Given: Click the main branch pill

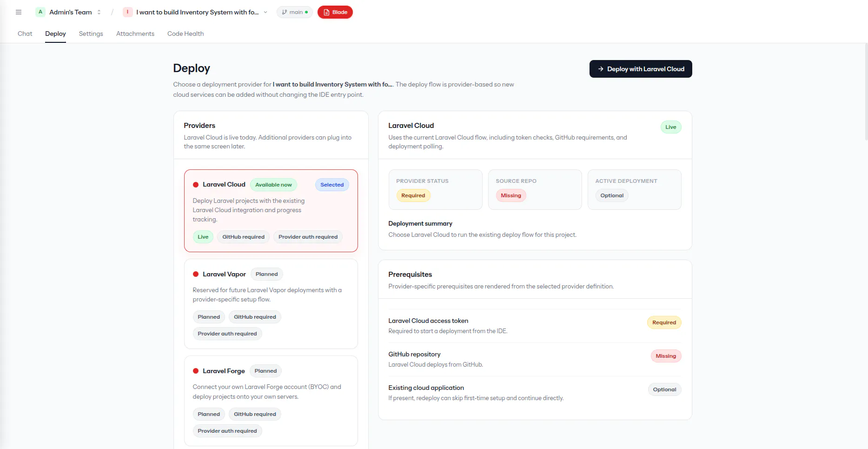Looking at the screenshot, I should (x=294, y=12).
